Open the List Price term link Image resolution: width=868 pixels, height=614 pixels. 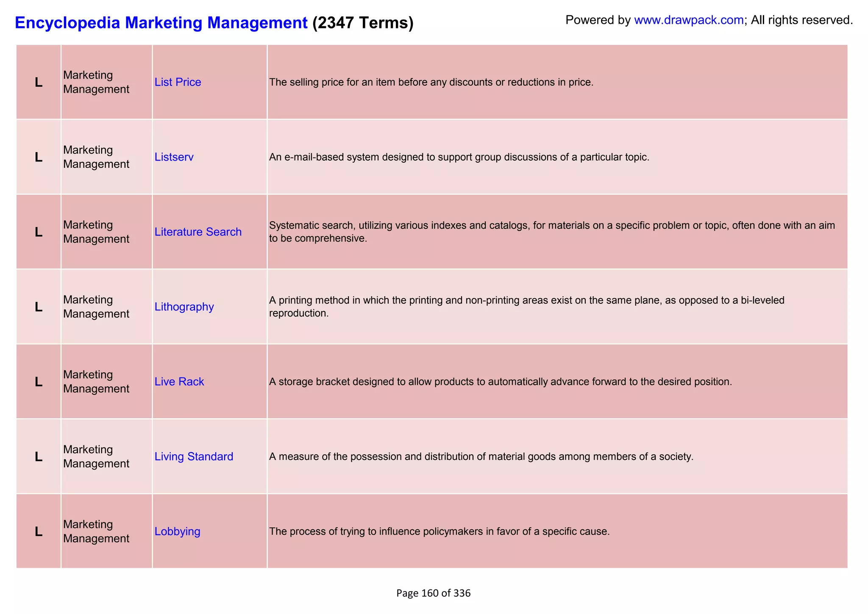(x=178, y=82)
